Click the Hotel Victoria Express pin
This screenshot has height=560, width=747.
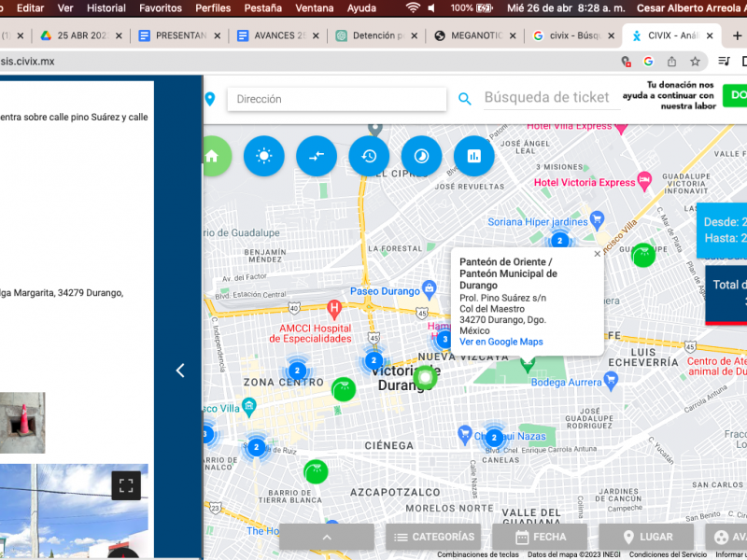644,181
